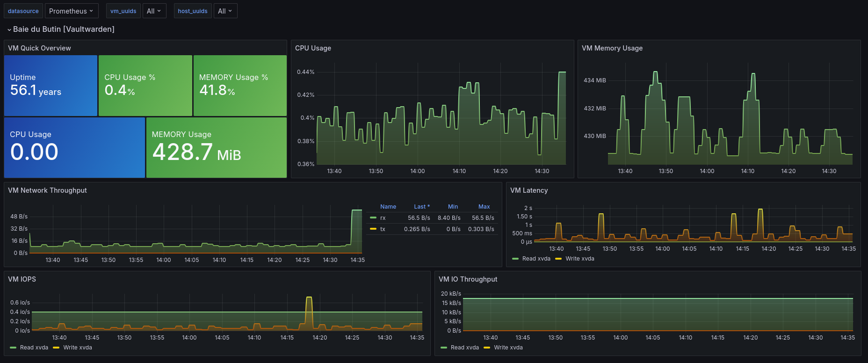Image resolution: width=868 pixels, height=363 pixels.
Task: Click Read xvda color icon in VM IOPS legend
Action: [13, 348]
